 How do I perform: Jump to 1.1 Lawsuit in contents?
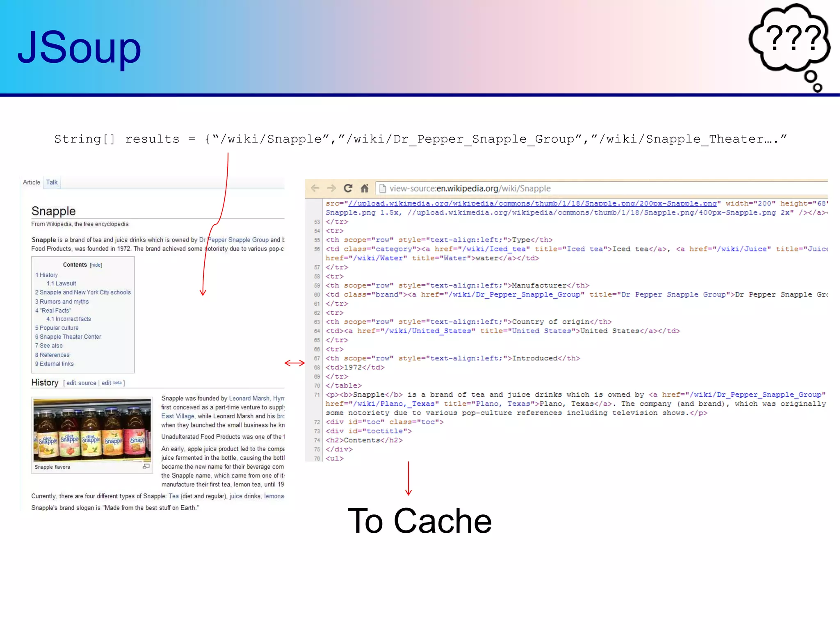pos(61,283)
